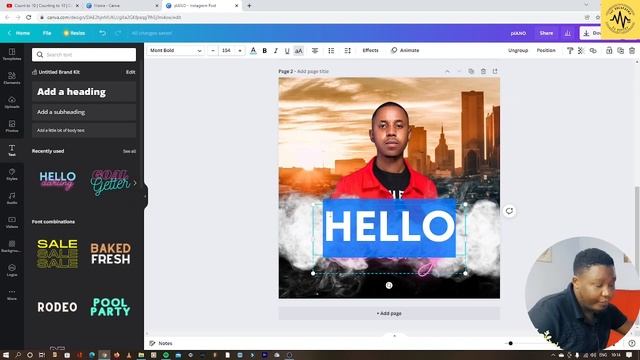Open the Position options

(546, 51)
